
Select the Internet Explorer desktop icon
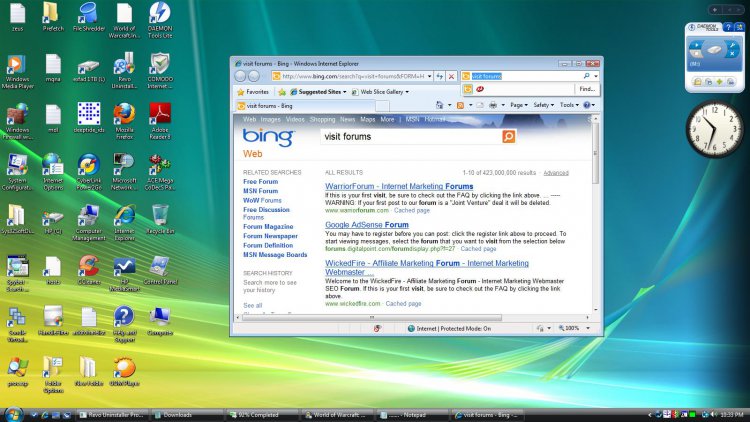[x=124, y=223]
